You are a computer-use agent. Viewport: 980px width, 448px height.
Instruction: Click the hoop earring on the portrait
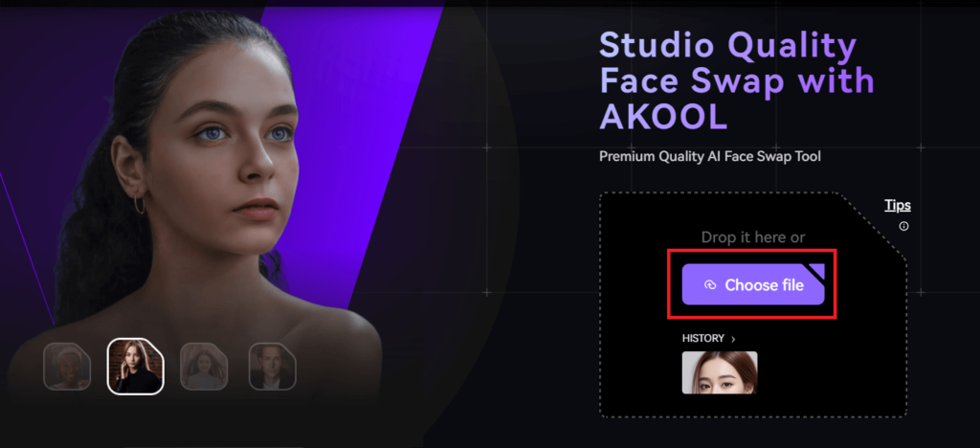point(139,204)
